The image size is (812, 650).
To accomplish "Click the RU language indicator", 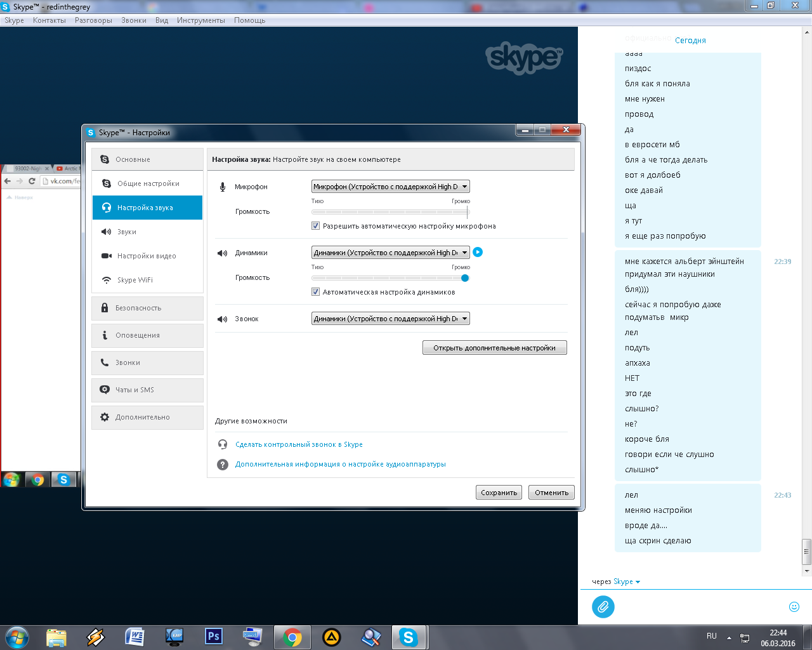I will (712, 636).
